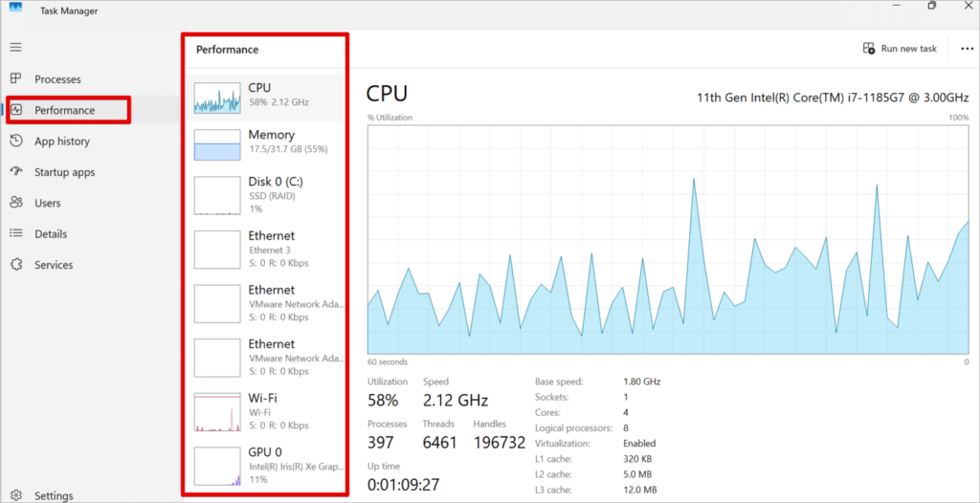The width and height of the screenshot is (980, 503).
Task: Click the 397 processes count
Action: [381, 443]
